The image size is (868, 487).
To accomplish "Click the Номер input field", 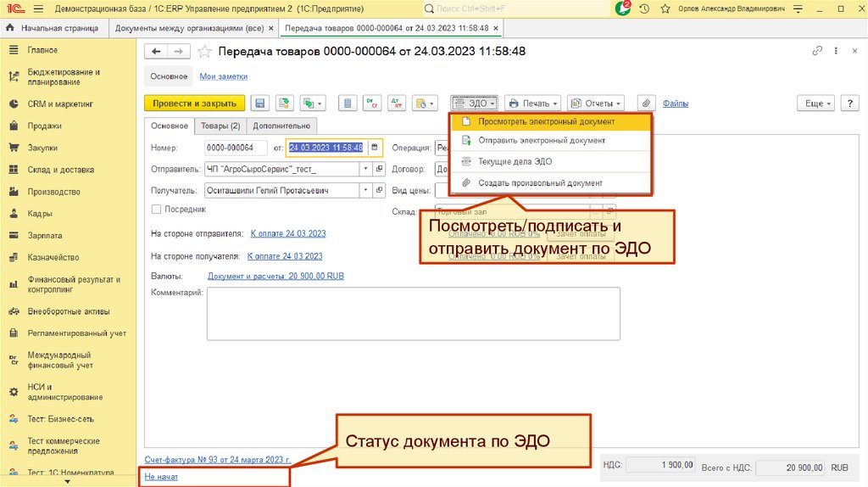I will pyautogui.click(x=236, y=148).
